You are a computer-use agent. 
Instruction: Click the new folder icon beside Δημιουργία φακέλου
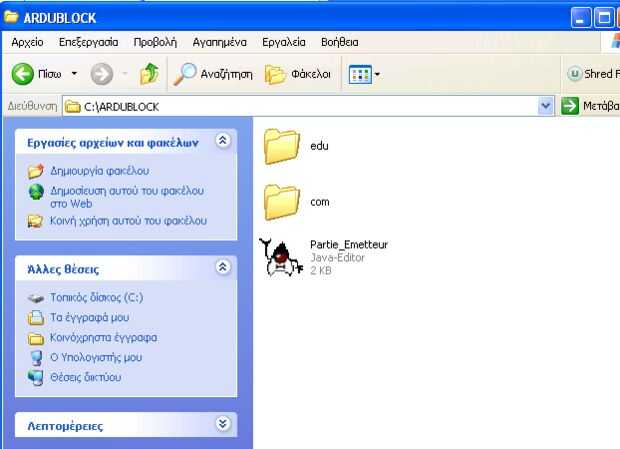[x=36, y=171]
